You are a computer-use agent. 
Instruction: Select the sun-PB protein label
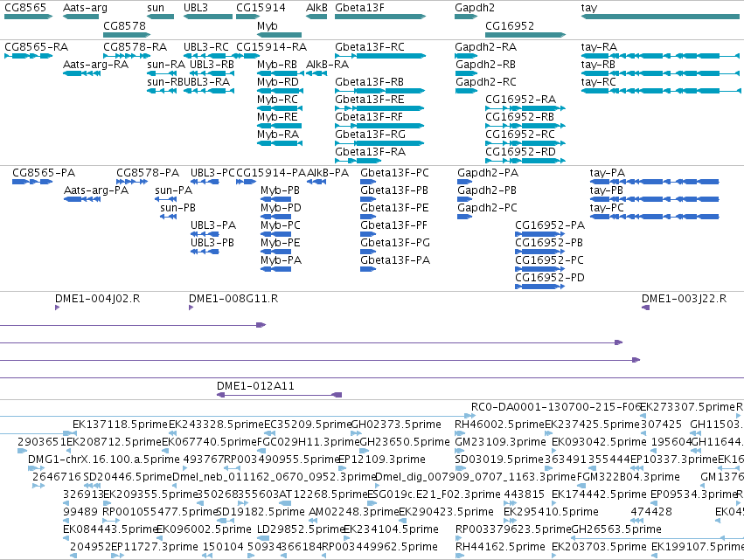pyautogui.click(x=178, y=208)
